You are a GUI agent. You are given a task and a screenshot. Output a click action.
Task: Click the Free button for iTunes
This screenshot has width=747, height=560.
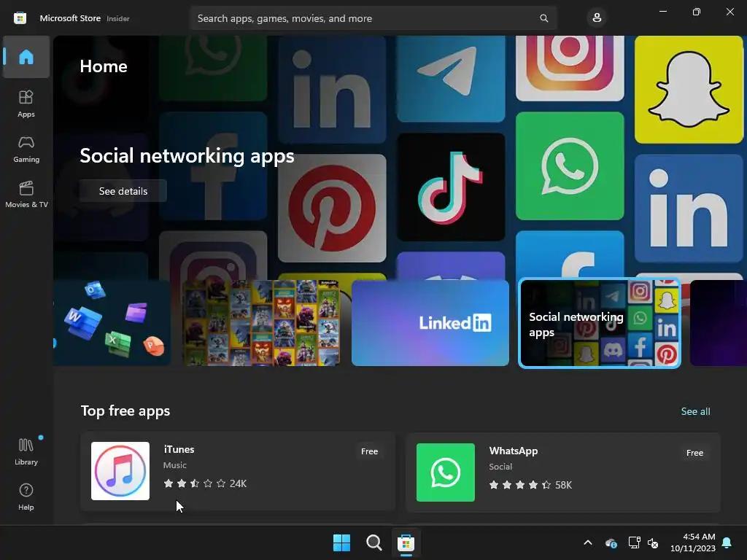[x=369, y=451]
